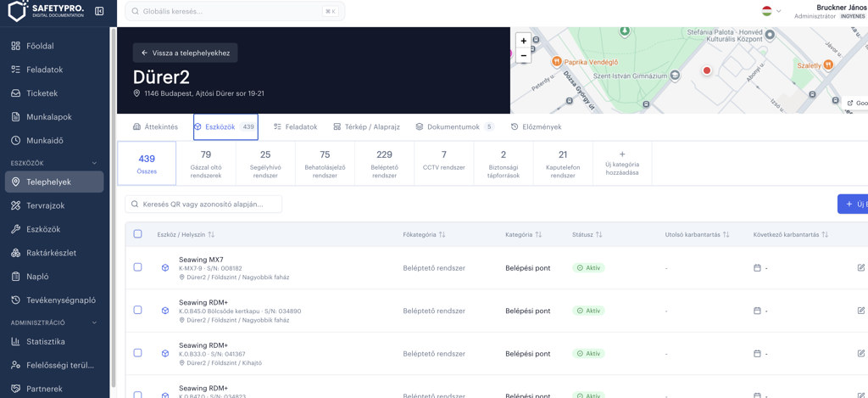Switch to the Előzmények tab
The height and width of the screenshot is (398, 868).
tap(536, 127)
